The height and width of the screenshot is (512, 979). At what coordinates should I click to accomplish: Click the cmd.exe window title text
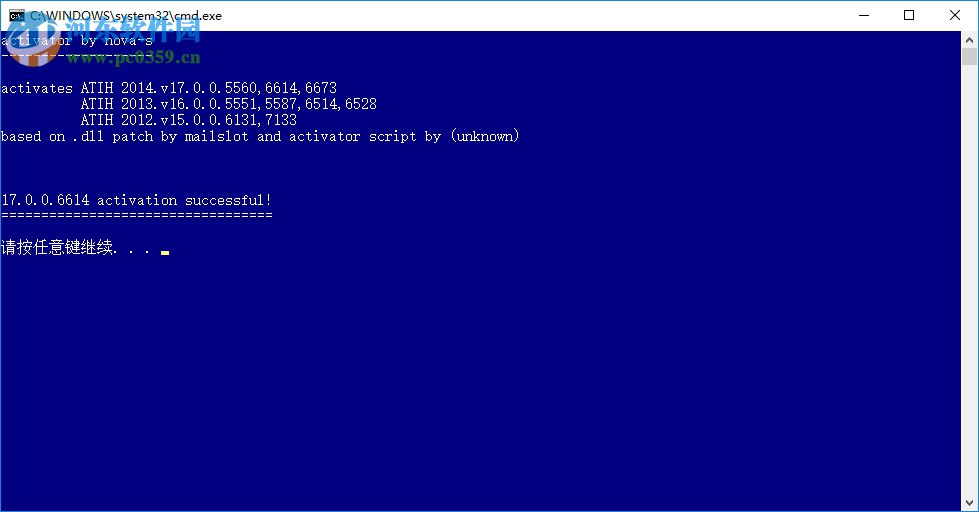[125, 16]
